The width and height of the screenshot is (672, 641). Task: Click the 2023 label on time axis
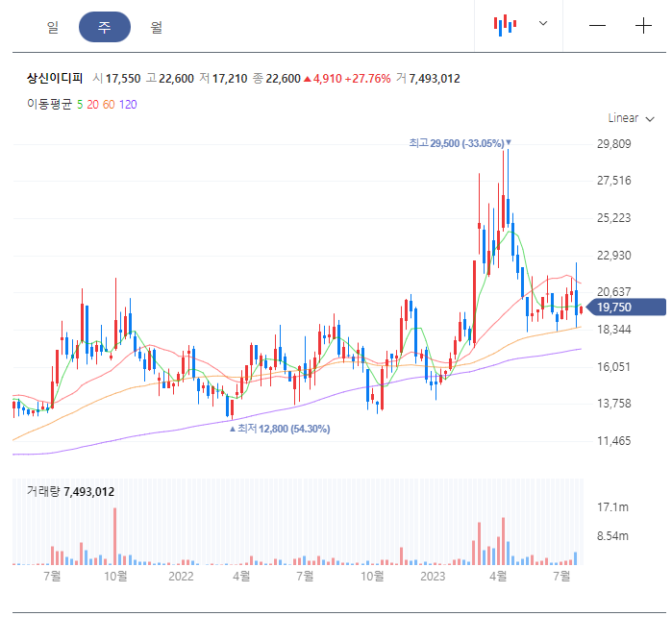(x=433, y=577)
